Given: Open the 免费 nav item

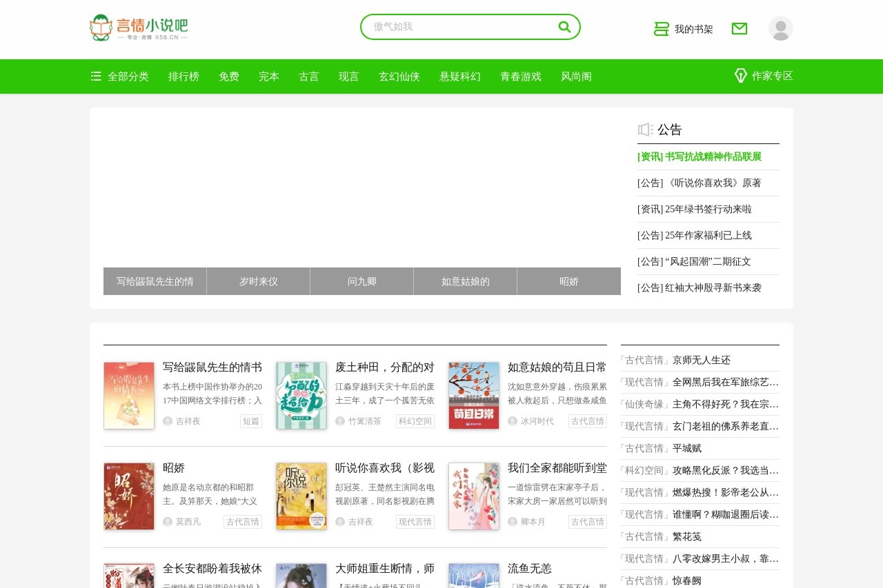Looking at the screenshot, I should point(229,77).
